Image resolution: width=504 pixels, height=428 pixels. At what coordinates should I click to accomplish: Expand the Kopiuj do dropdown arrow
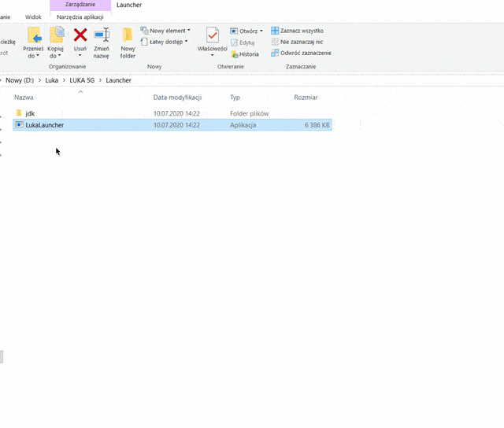click(x=60, y=56)
